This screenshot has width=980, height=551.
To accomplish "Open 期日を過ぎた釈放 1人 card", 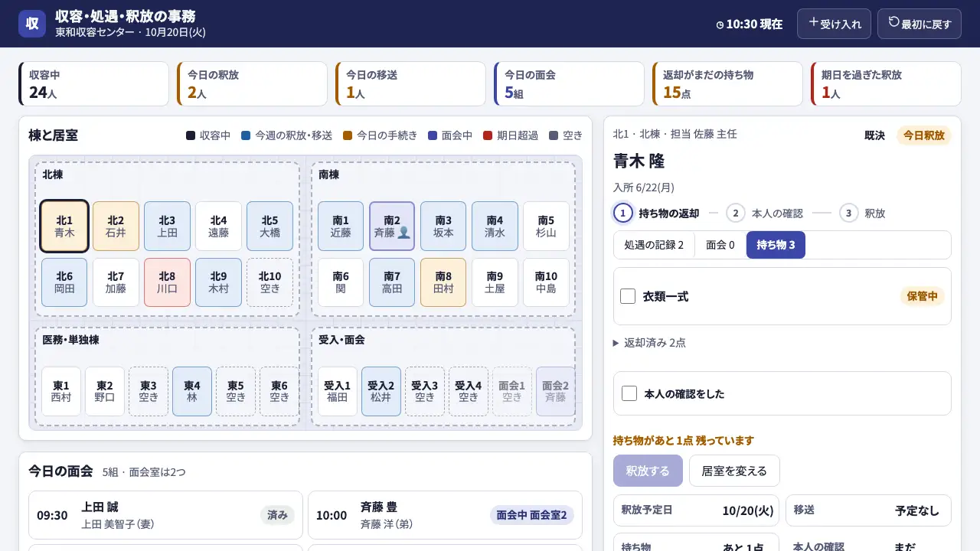I will point(886,83).
